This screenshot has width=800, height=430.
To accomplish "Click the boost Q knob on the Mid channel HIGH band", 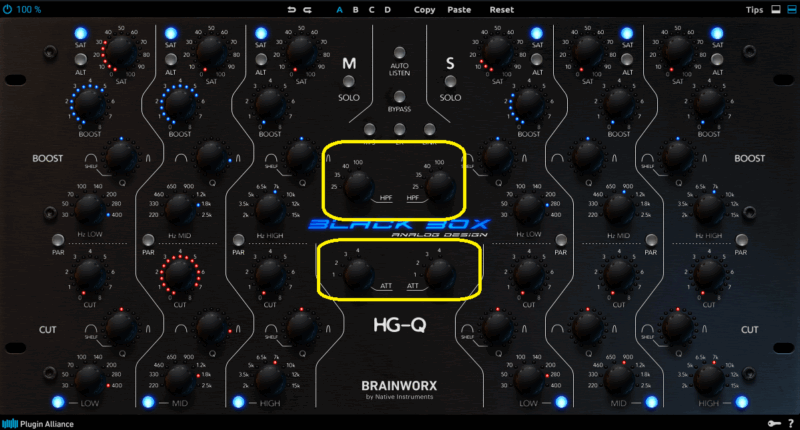I will pyautogui.click(x=301, y=156).
